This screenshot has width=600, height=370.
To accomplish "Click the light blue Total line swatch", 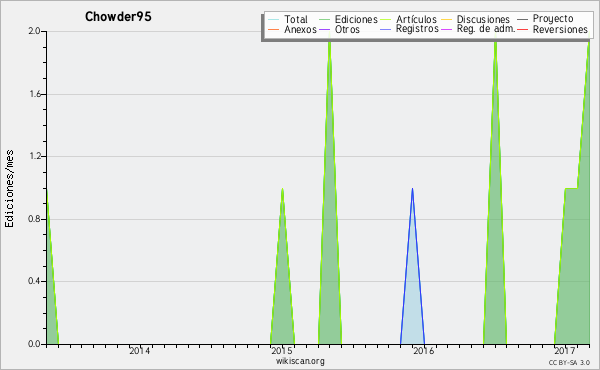I will [x=274, y=20].
